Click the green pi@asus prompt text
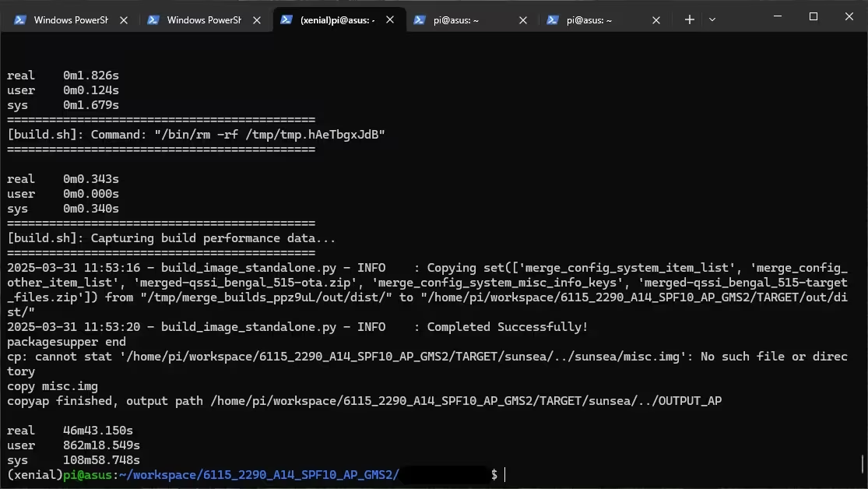The height and width of the screenshot is (489, 868). click(x=87, y=475)
